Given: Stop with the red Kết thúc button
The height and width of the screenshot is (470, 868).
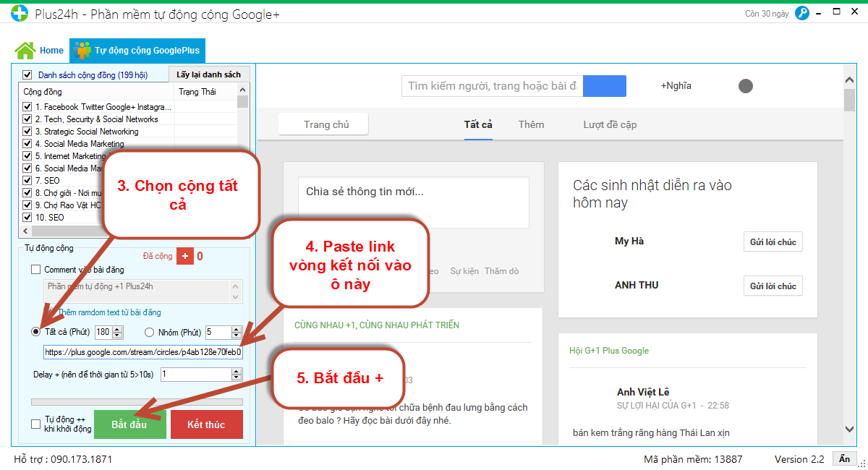Looking at the screenshot, I should tap(207, 424).
